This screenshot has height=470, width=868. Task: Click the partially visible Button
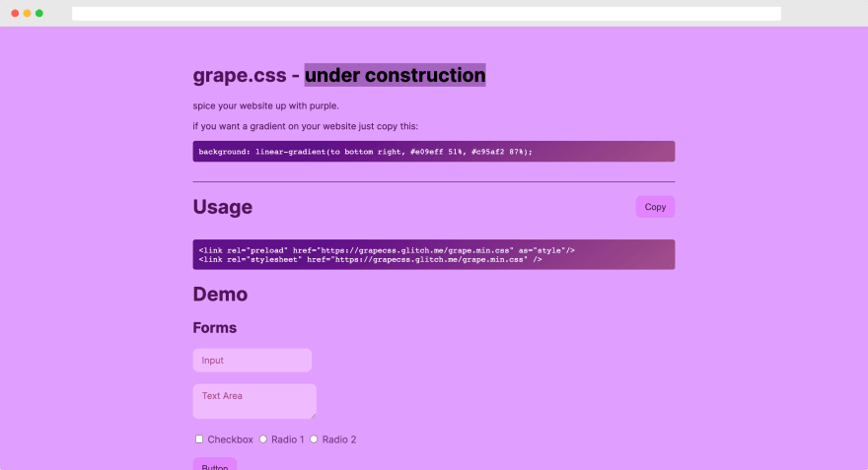[215, 464]
